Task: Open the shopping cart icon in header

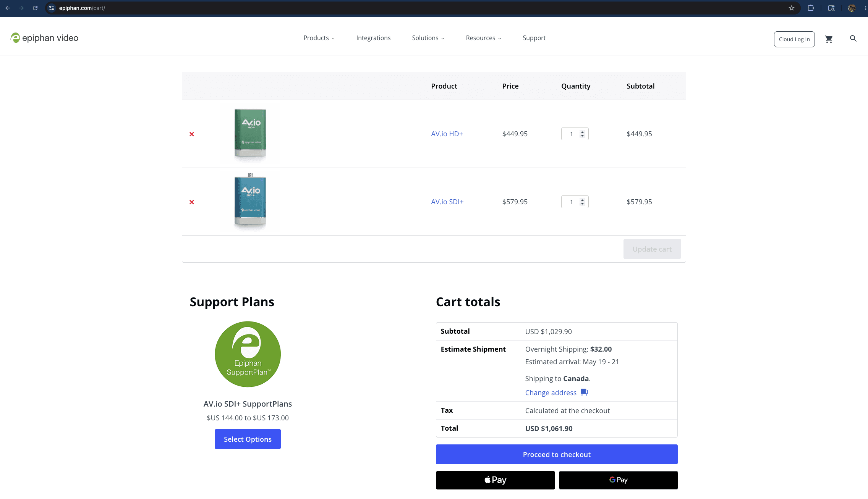Action: (829, 39)
